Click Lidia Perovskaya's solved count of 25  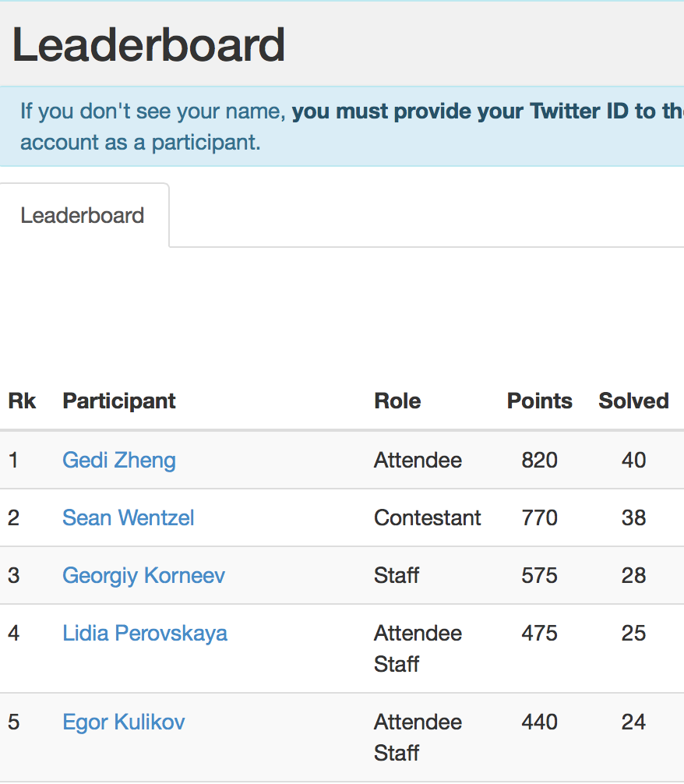tap(633, 634)
